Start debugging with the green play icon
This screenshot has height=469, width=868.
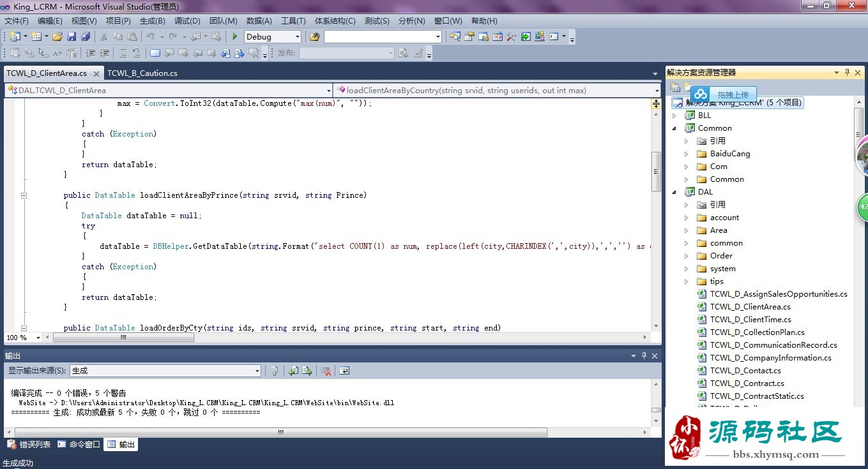coord(235,36)
